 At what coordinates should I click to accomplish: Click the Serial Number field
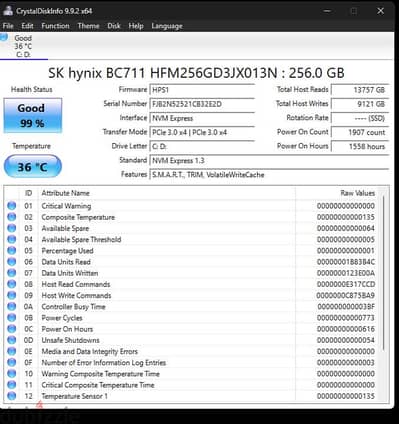pyautogui.click(x=202, y=104)
